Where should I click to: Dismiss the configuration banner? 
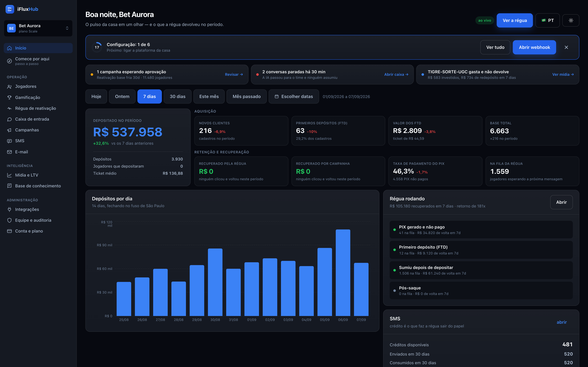pos(566,47)
